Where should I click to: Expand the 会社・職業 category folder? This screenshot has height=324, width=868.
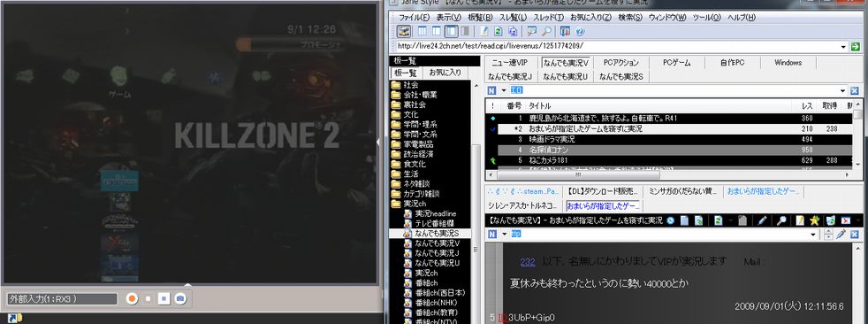[414, 95]
